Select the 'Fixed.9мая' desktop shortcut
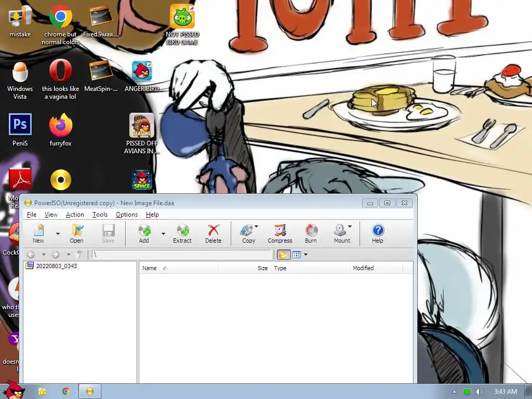 101,21
